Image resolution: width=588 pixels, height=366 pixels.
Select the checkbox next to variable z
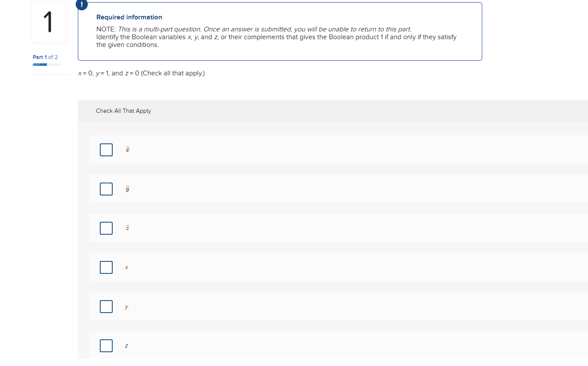106,345
